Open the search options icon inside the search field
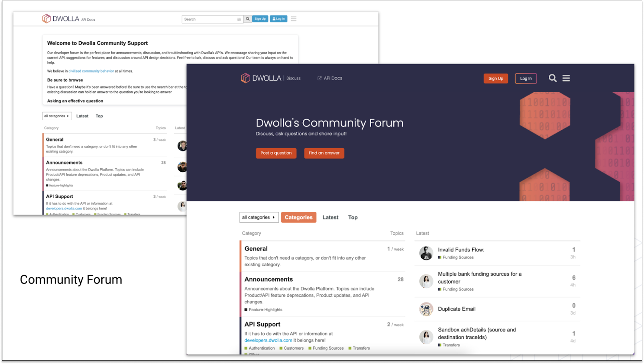 239,19
